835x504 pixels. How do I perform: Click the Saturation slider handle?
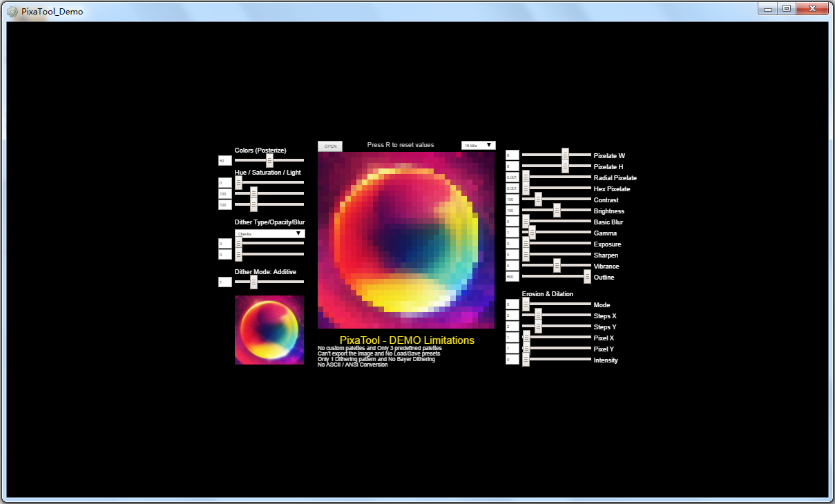253,193
